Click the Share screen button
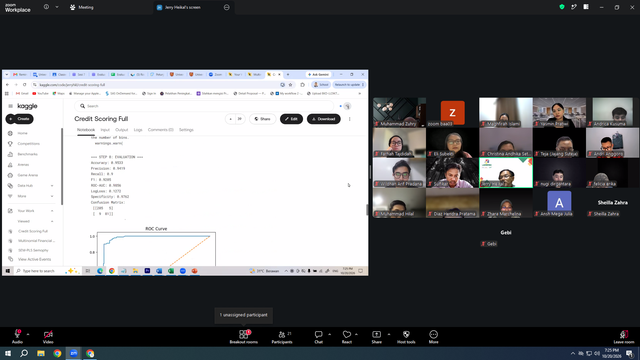The height and width of the screenshot is (360, 640). coord(376,336)
